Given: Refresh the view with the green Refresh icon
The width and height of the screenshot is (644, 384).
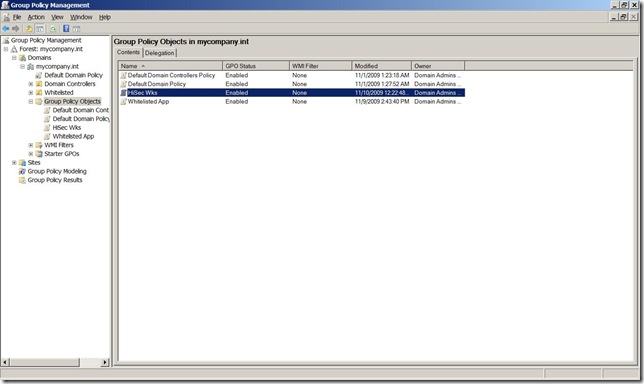Looking at the screenshot, I should pos(53,29).
